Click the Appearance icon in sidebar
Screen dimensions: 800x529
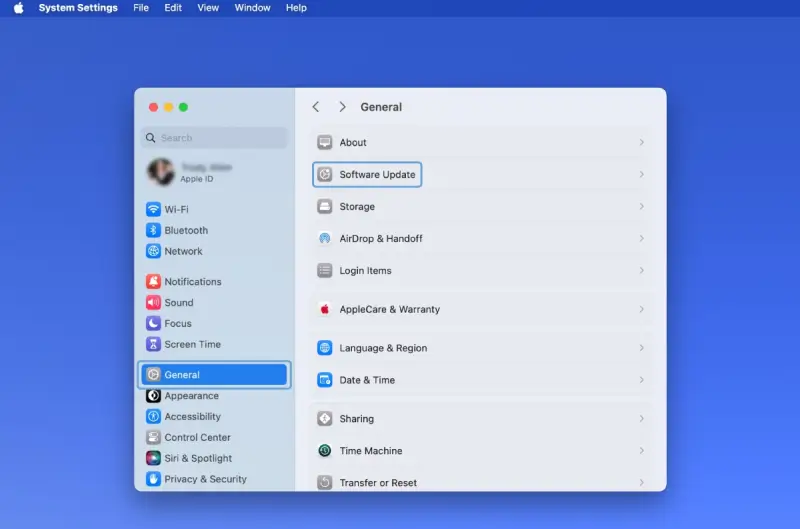(x=153, y=395)
